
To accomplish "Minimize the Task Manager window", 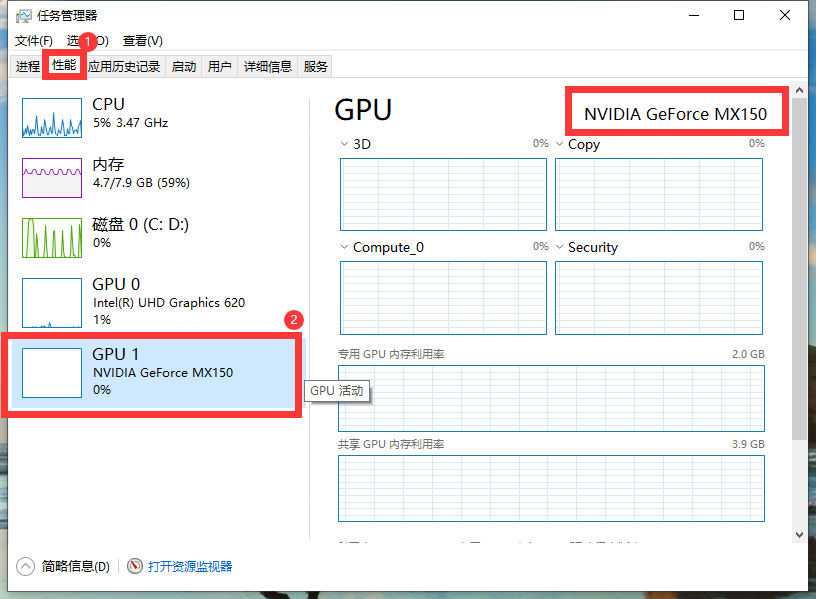I will coord(694,16).
